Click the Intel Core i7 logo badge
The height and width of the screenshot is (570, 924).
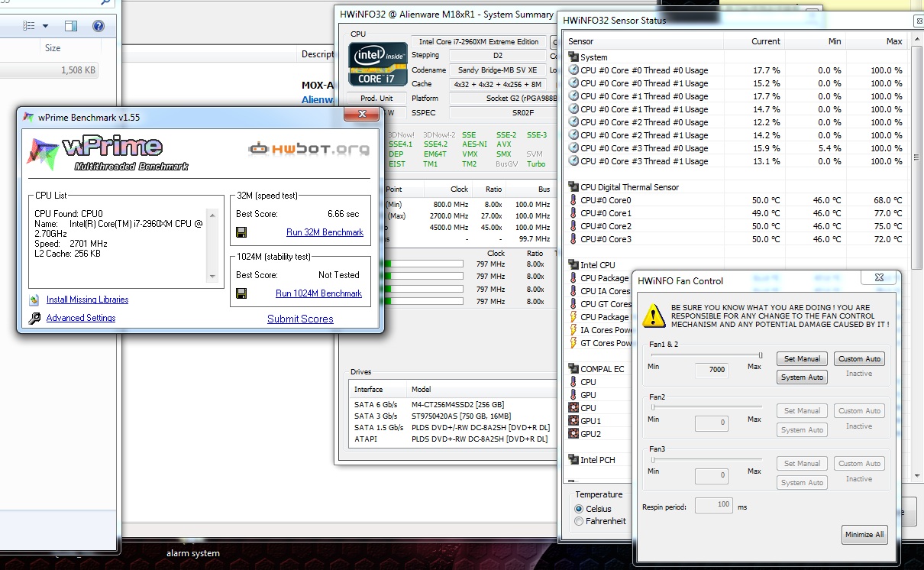[x=378, y=63]
